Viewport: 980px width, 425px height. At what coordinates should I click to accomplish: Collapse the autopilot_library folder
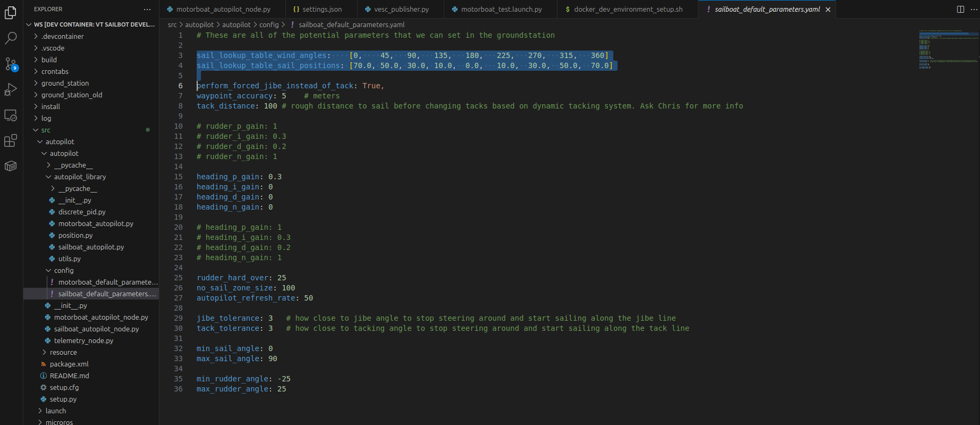tap(80, 177)
